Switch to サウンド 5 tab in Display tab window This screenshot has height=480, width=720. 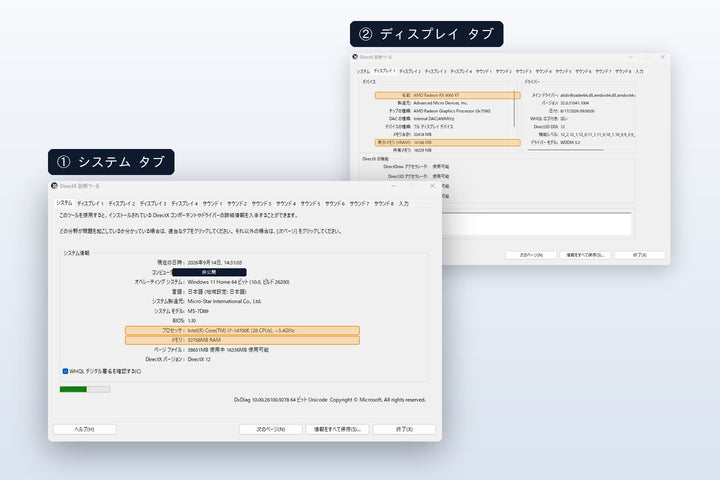click(x=563, y=72)
